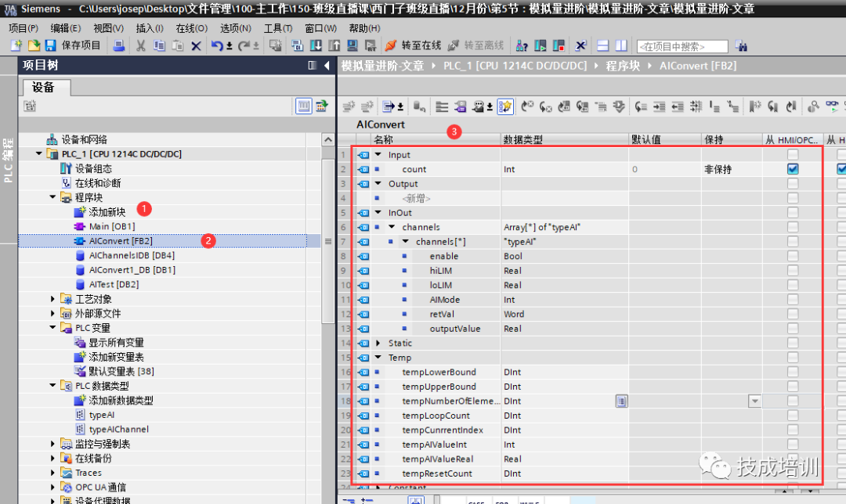The height and width of the screenshot is (504, 846).
Task: Click the Start CPU icon
Action: (x=540, y=46)
